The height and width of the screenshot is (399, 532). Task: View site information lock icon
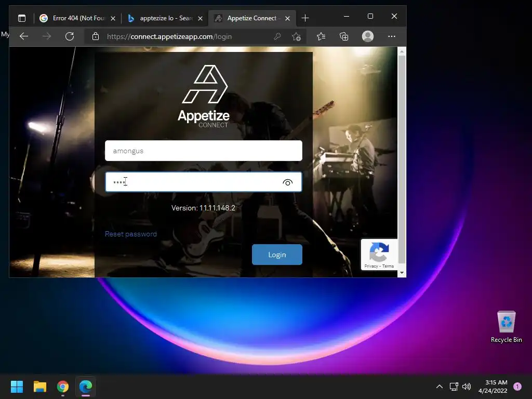[x=96, y=36]
